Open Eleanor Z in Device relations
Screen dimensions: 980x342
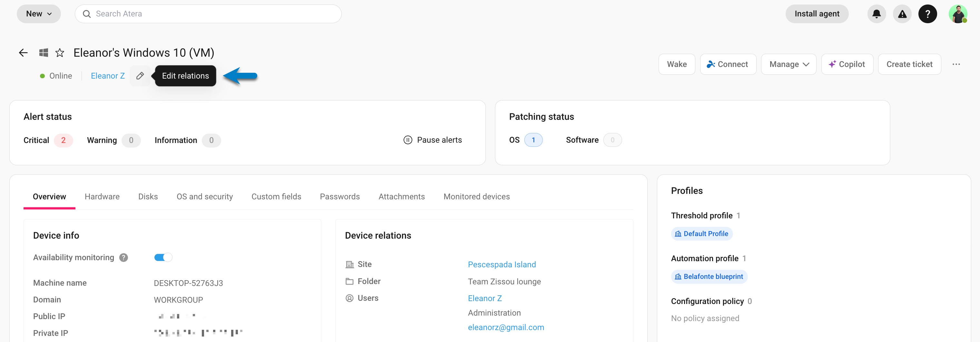(485, 298)
